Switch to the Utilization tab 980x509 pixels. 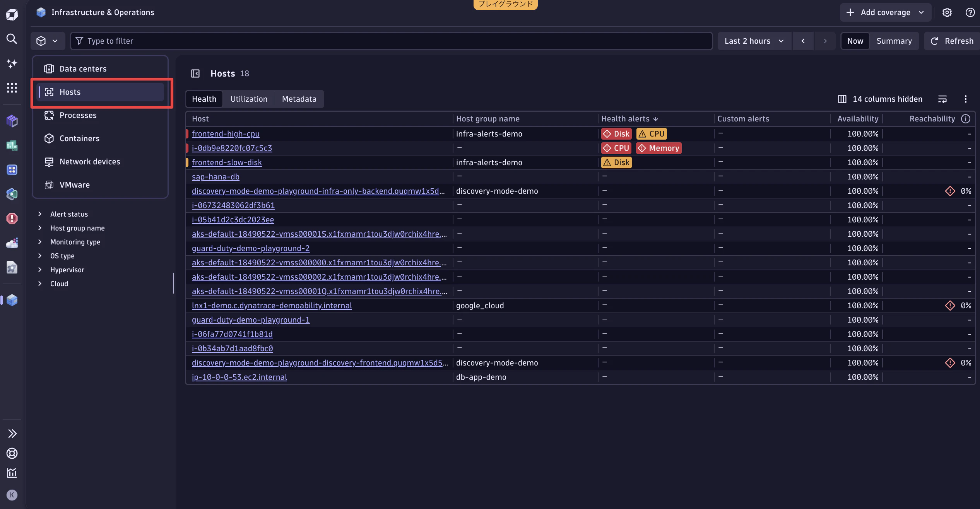(249, 99)
